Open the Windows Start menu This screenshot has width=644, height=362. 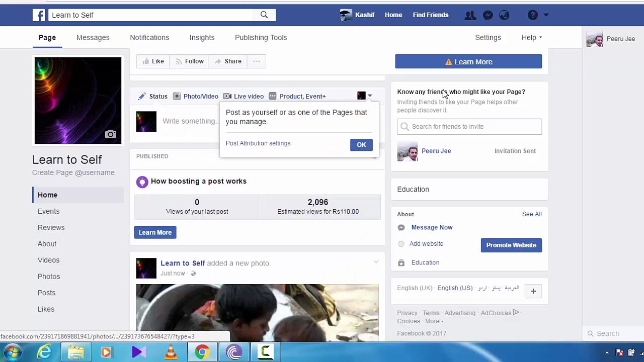coord(13,352)
